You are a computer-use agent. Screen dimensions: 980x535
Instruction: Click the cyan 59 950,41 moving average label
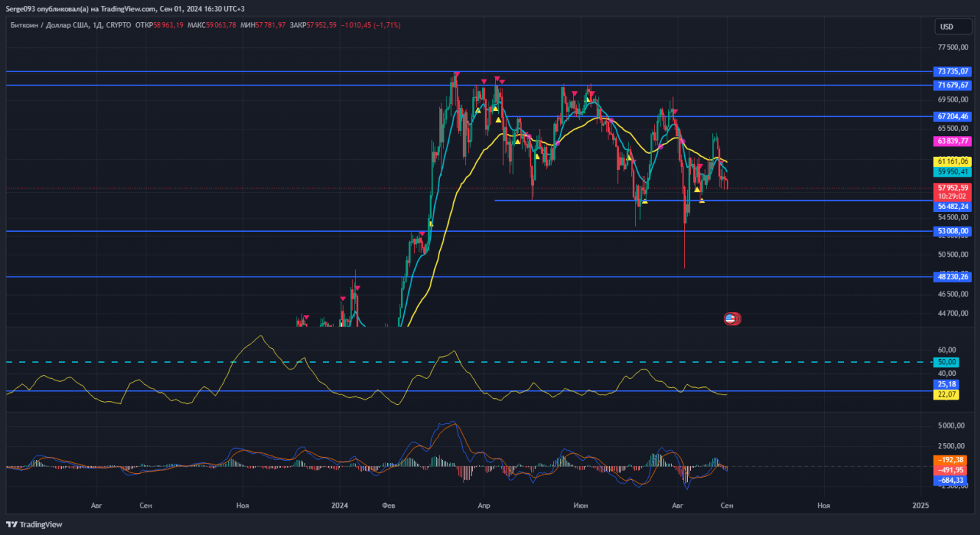953,171
